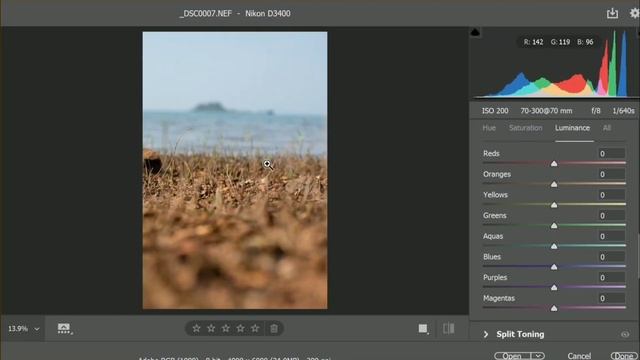Open the zoom level dropdown
The height and width of the screenshot is (360, 640).
37,329
